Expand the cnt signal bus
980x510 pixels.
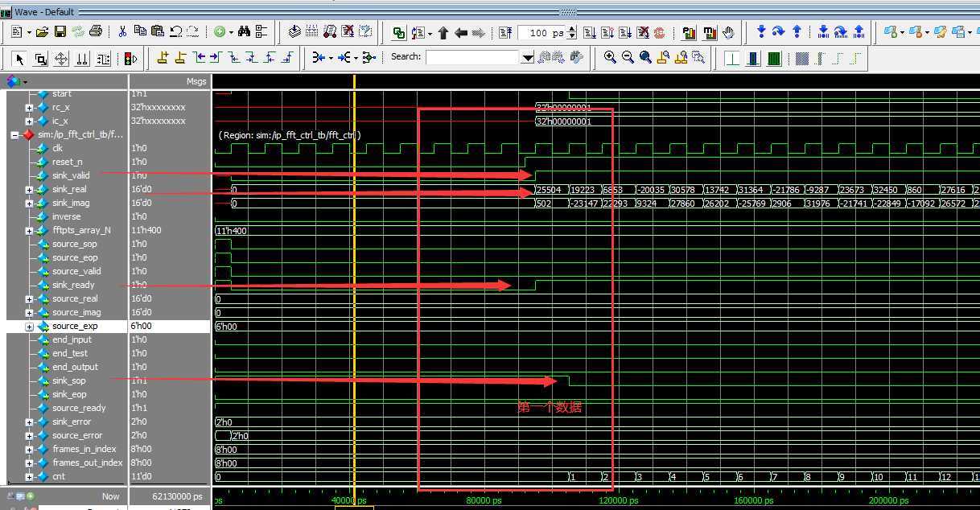coord(29,476)
